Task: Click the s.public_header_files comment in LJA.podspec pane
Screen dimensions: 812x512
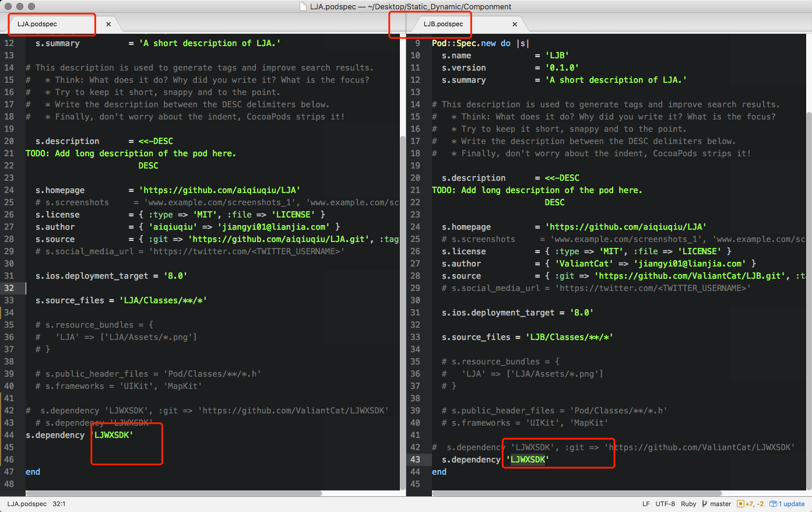Action: [x=148, y=374]
